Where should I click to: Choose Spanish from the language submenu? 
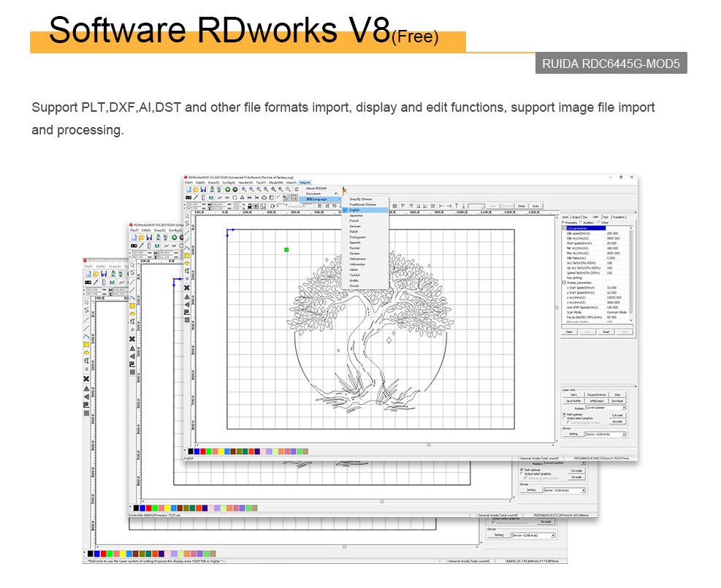click(355, 243)
